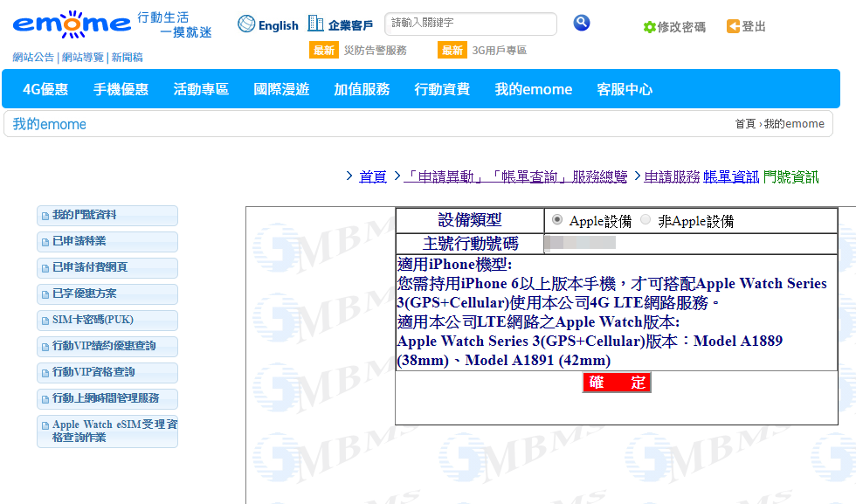The width and height of the screenshot is (856, 504).
Task: Open the 客服中心 menu
Action: (625, 89)
